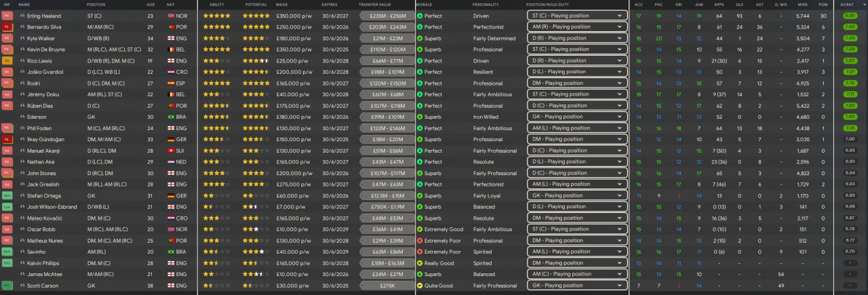Viewport: 868px width, 295px height.
Task: Sort by the Transfer Value column header
Action: coord(375,5)
